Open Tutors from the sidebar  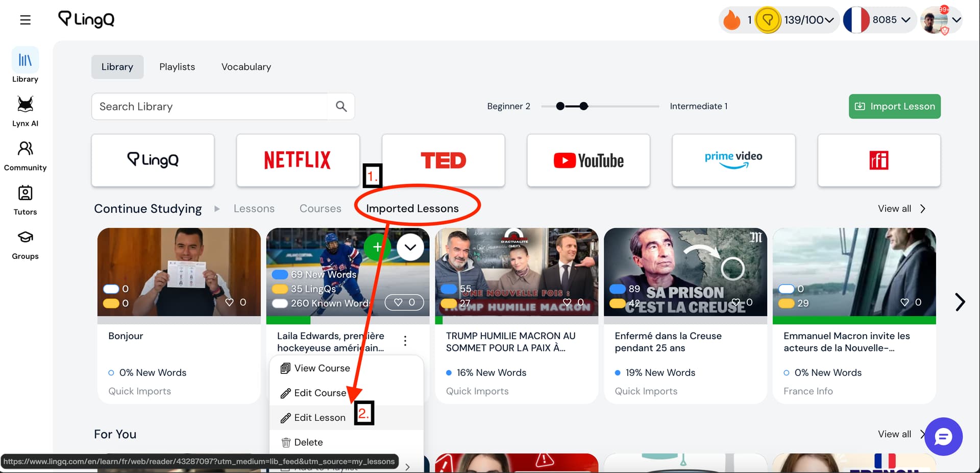pos(25,200)
